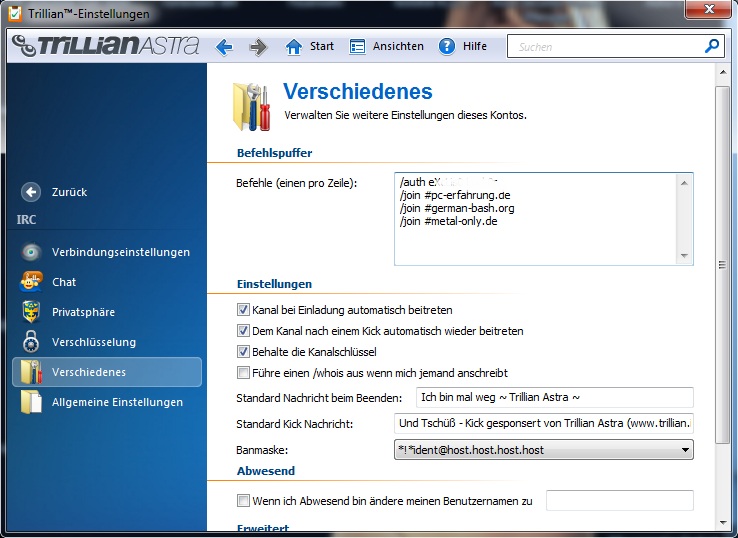Select the Verschiedenes sidebar item
Viewport: 738px width, 538px height.
88,372
